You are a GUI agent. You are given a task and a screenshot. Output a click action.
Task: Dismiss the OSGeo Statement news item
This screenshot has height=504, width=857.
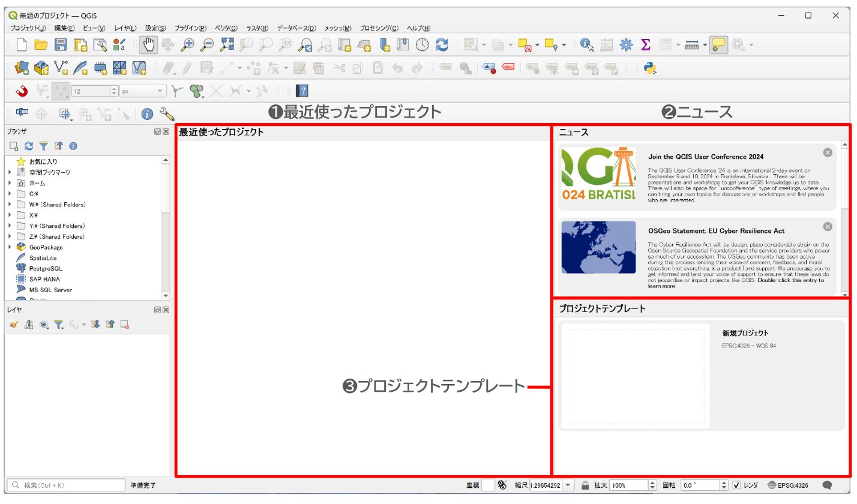[828, 226]
